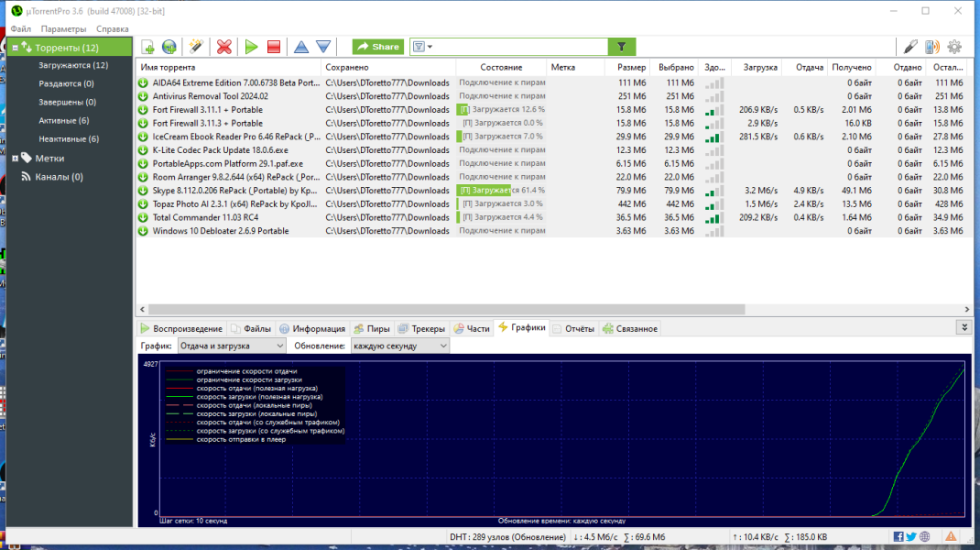Click the Facebook icon in the status bar

(x=898, y=537)
